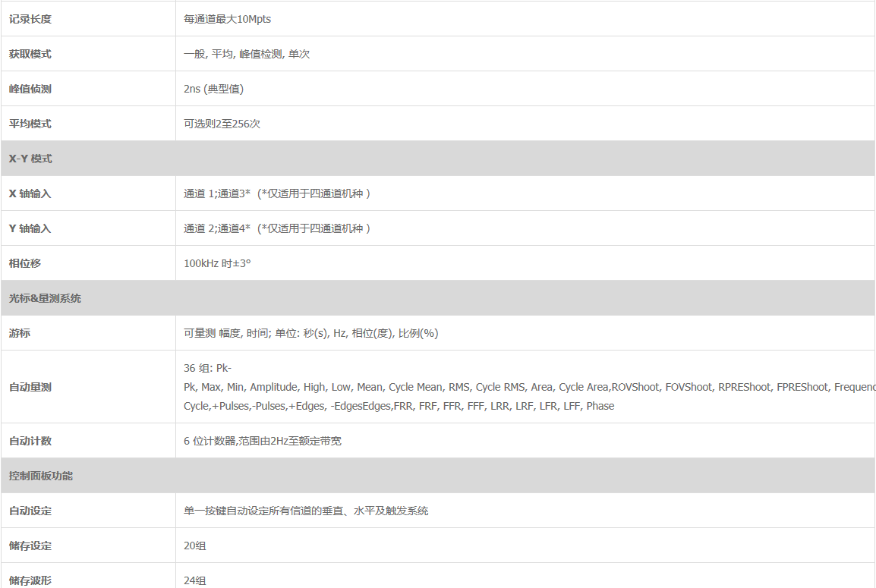This screenshot has height=588, width=876.
Task: Click the 控制面板功能 section header
Action: 41,476
